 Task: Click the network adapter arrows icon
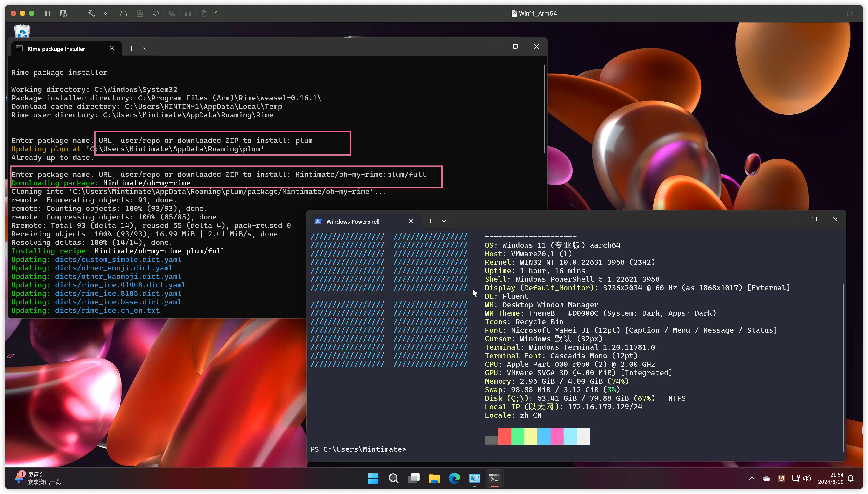pos(108,13)
